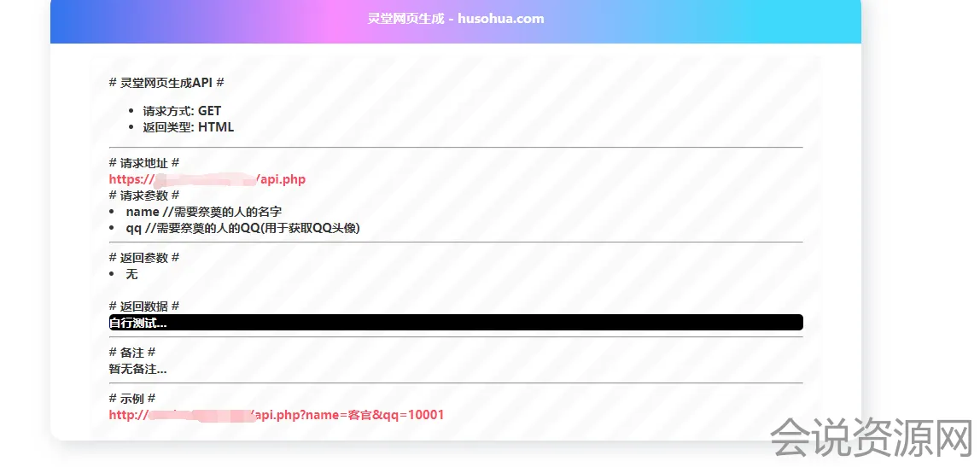Screen dimensions: 980x467
Task: Select the 暂无备注 text line
Action: [137, 369]
